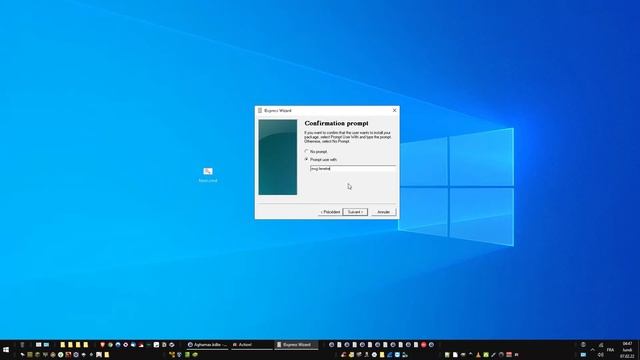The image size is (640, 360).
Task: Open VLC cone icon in the taskbar
Action: 478,355
